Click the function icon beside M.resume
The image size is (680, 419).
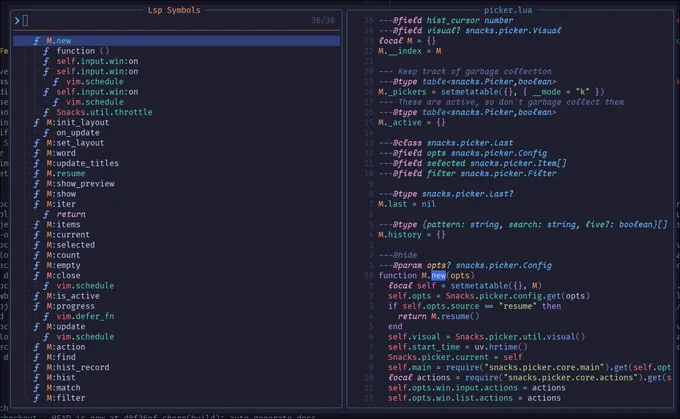[37, 173]
